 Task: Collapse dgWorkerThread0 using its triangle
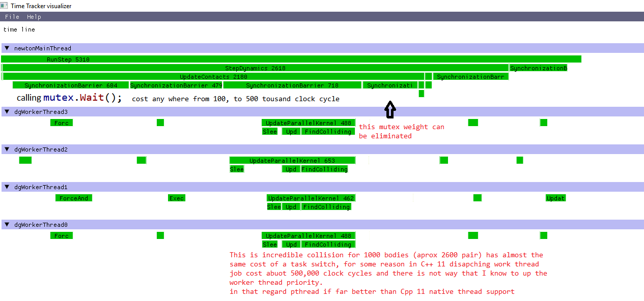click(7, 225)
